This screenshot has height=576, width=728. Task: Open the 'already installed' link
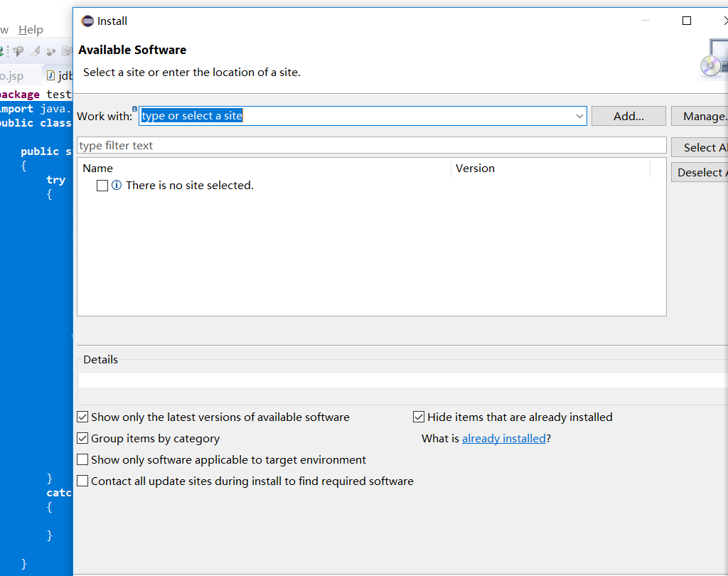(x=504, y=439)
